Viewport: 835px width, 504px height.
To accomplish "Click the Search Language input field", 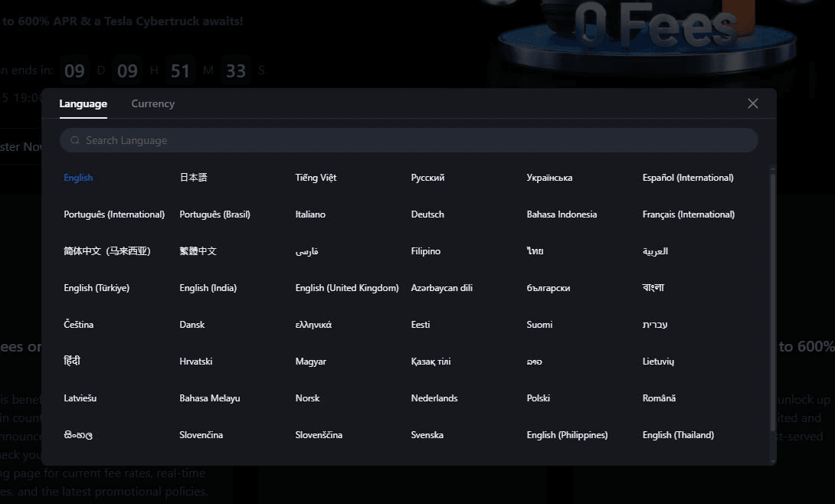I will 414,140.
